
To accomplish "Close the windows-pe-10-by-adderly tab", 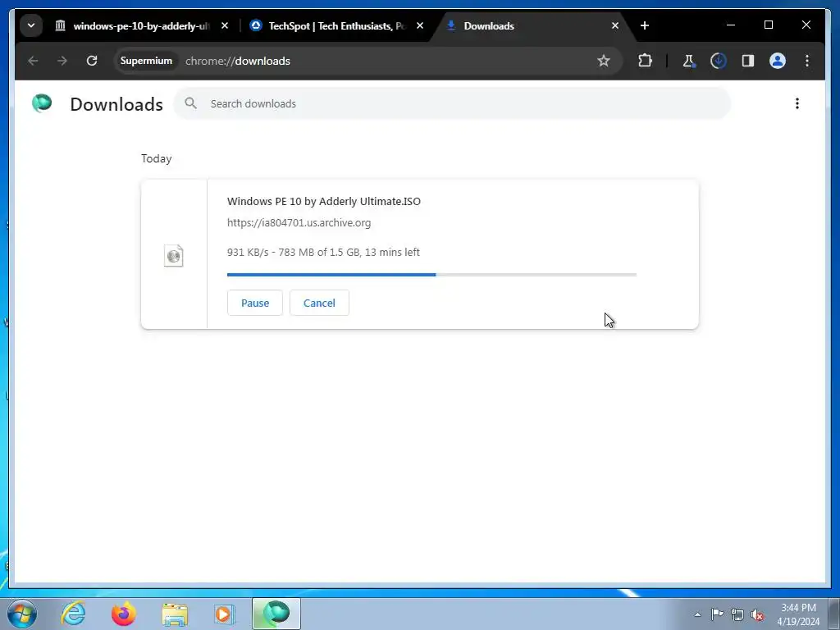I will pyautogui.click(x=225, y=25).
